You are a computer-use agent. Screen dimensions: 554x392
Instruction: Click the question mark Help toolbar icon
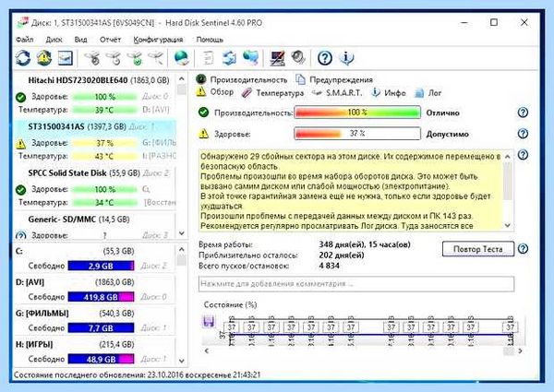325,58
